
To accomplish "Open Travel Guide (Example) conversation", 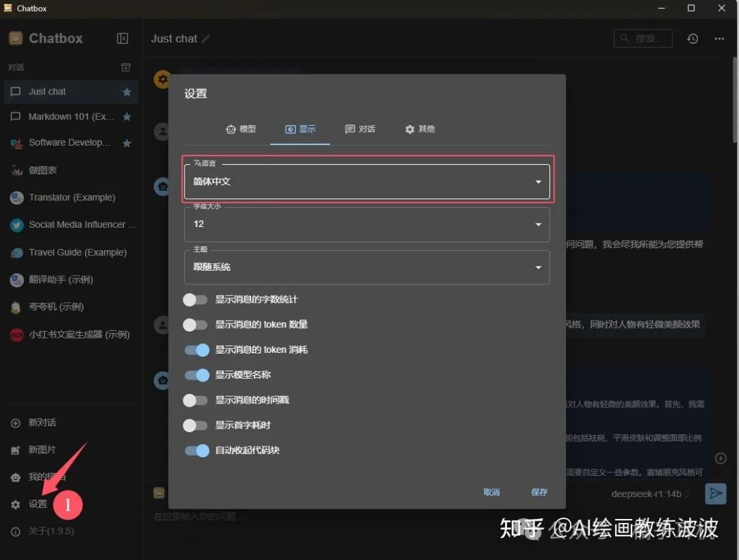I will pos(70,252).
